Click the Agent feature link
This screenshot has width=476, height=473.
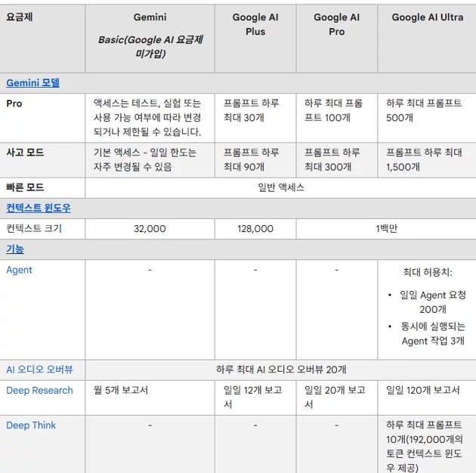[x=19, y=270]
